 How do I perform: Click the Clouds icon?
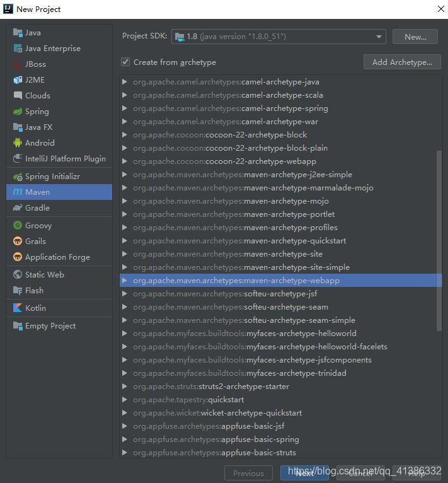(18, 95)
